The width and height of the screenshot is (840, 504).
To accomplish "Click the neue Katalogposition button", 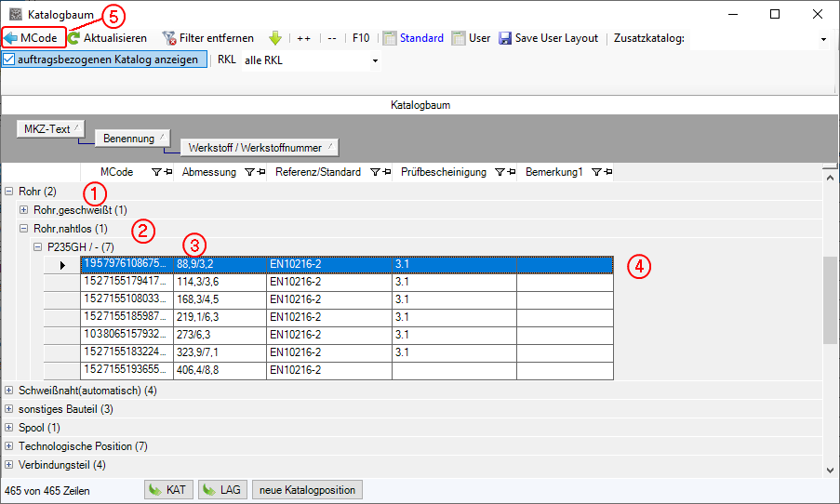I will (x=306, y=490).
